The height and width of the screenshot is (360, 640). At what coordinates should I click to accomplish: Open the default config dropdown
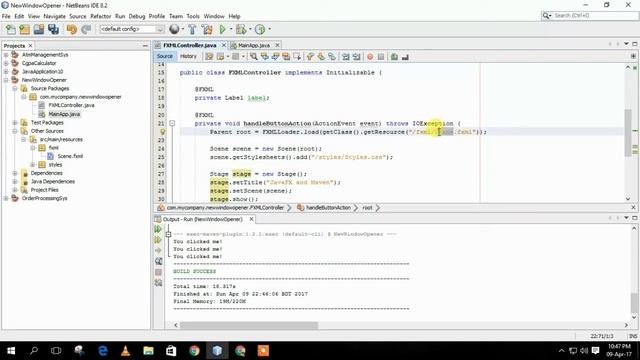[x=131, y=29]
